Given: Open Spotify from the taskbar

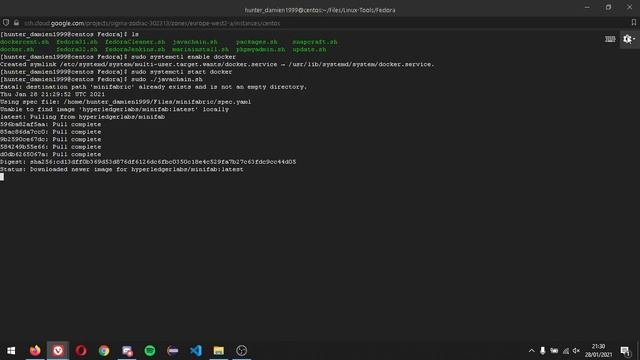Looking at the screenshot, I should click(x=150, y=351).
